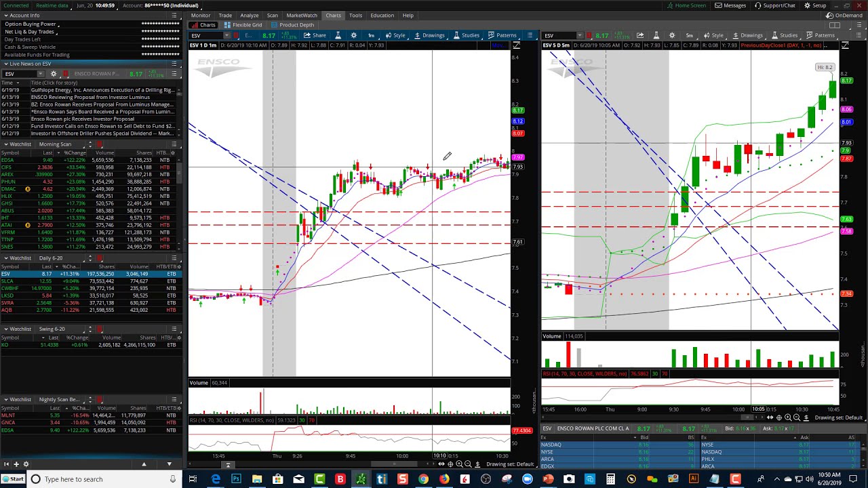The width and height of the screenshot is (868, 488).
Task: Open left sidebar settings gear at bottom
Action: (x=26, y=464)
